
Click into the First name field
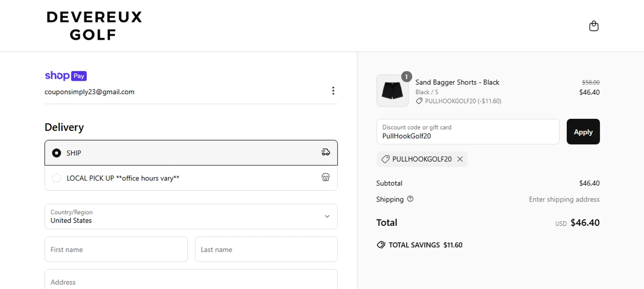[116, 249]
